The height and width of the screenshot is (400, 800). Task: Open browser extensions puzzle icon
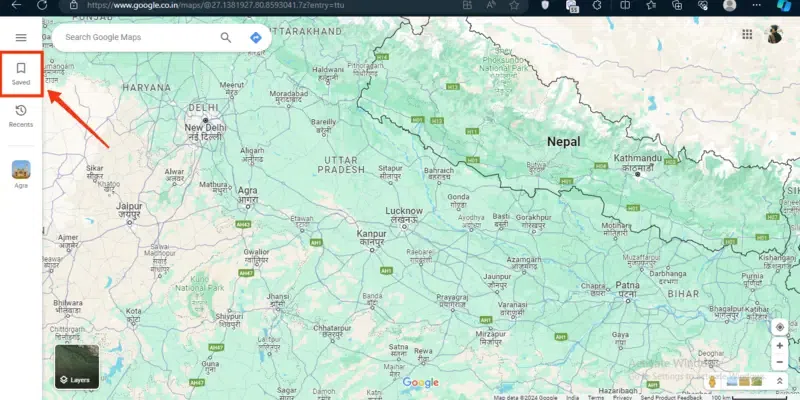(597, 5)
